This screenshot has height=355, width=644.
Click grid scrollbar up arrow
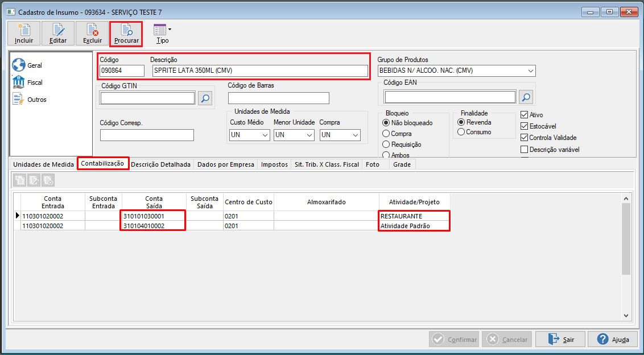(x=626, y=199)
